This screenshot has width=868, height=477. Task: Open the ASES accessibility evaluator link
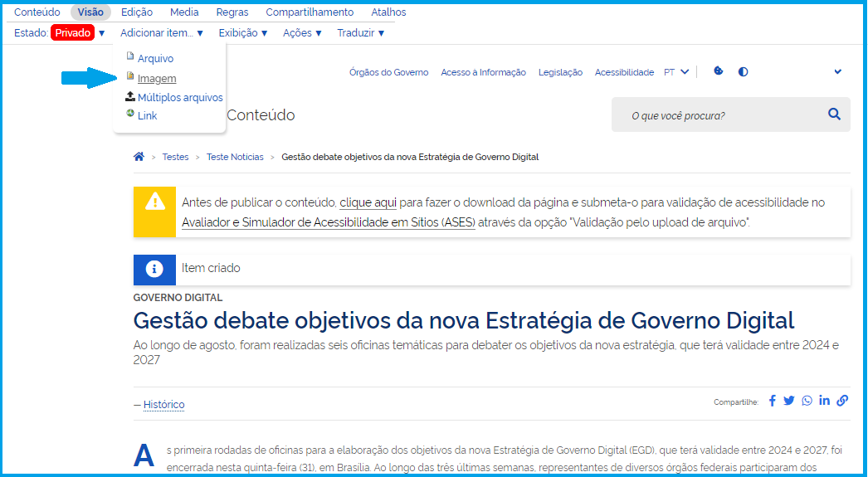pyautogui.click(x=329, y=222)
